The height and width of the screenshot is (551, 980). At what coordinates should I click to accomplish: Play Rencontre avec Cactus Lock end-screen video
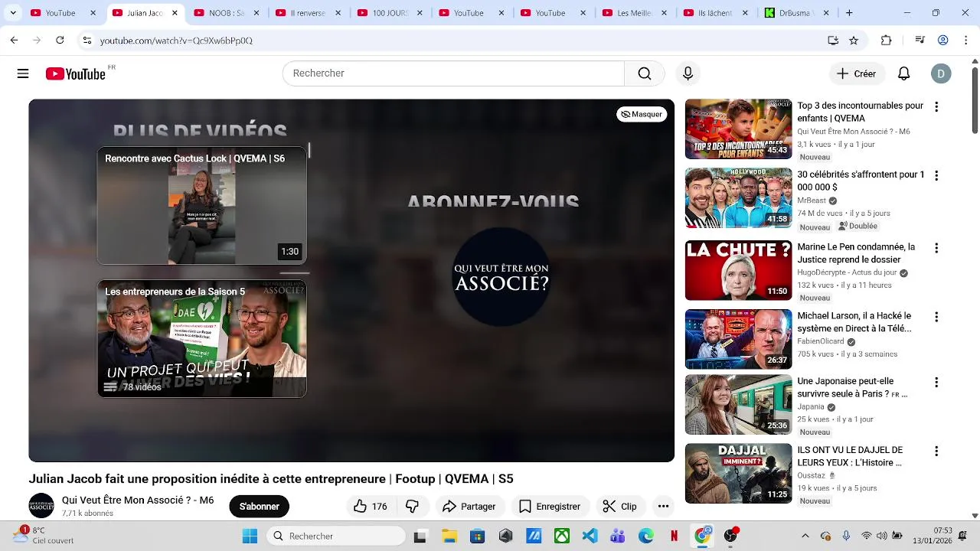202,206
